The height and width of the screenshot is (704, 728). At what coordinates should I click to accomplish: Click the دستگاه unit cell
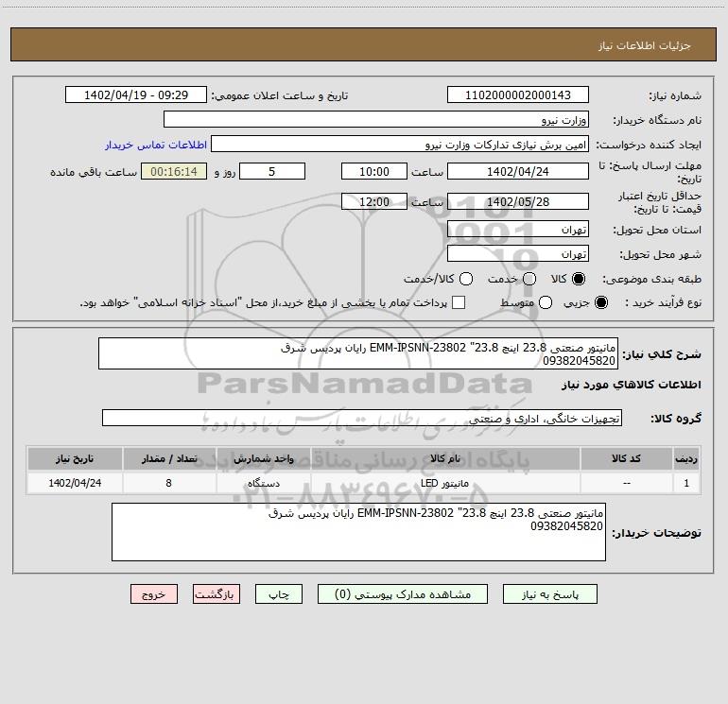263,483
